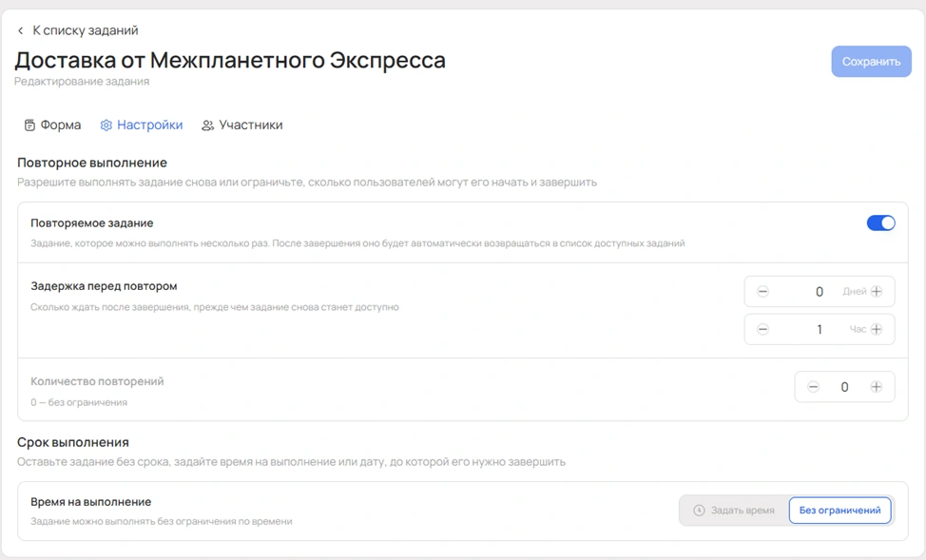Screen dimensions: 926x560
Task: Click the Редактирование задания subtitle
Action: pyautogui.click(x=82, y=82)
